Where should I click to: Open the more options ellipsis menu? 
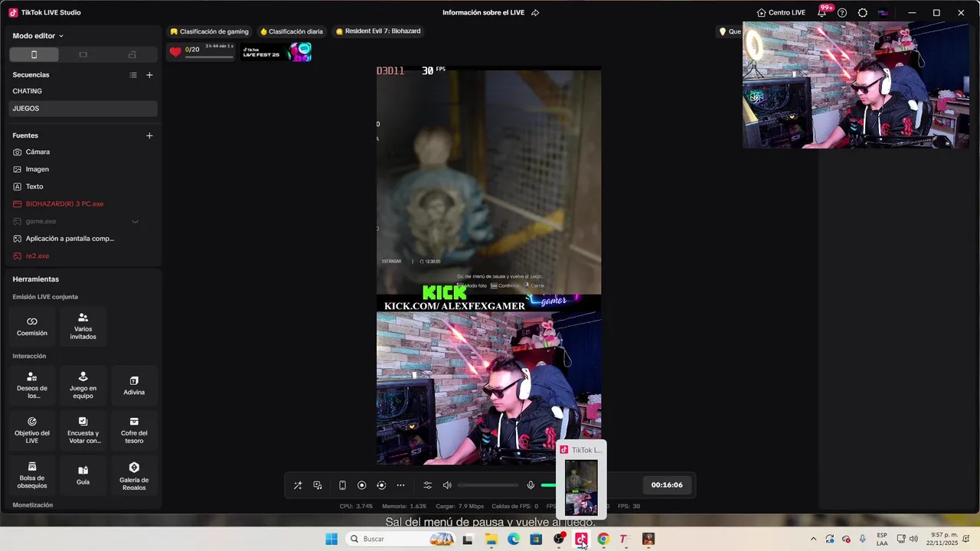(x=400, y=485)
